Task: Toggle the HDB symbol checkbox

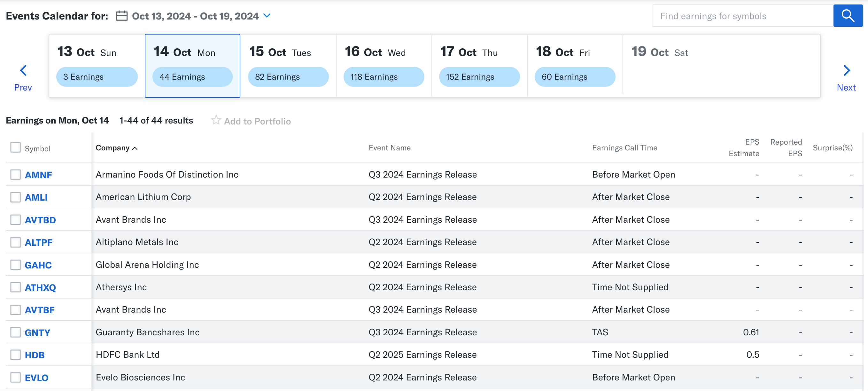Action: 15,355
